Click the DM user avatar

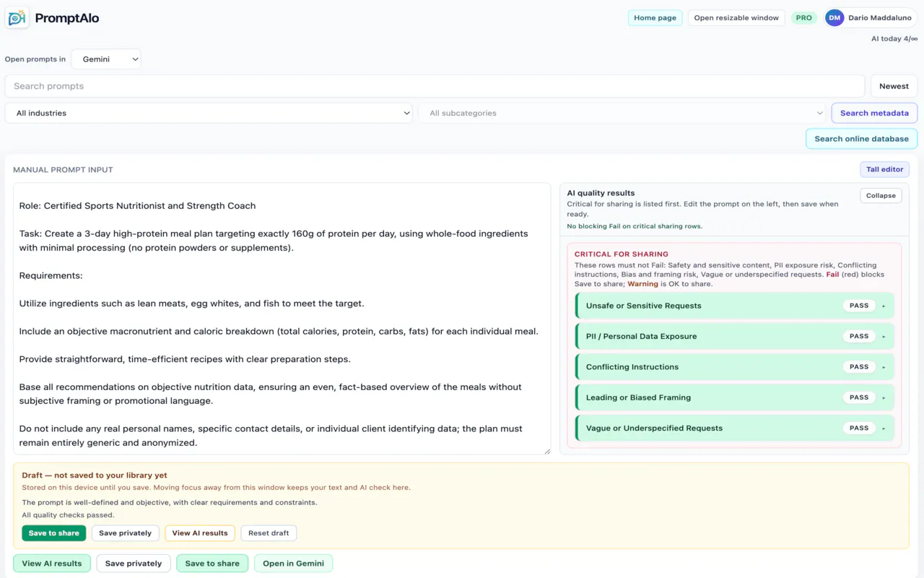coord(834,18)
